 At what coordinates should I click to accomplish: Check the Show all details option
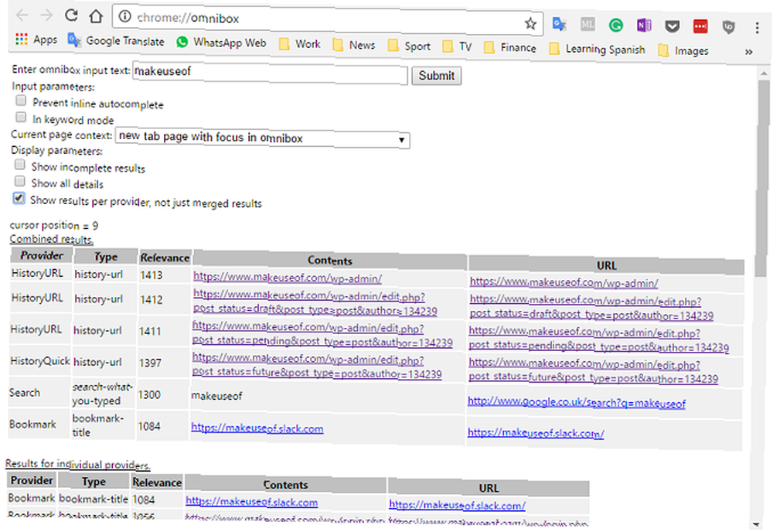[x=20, y=181]
